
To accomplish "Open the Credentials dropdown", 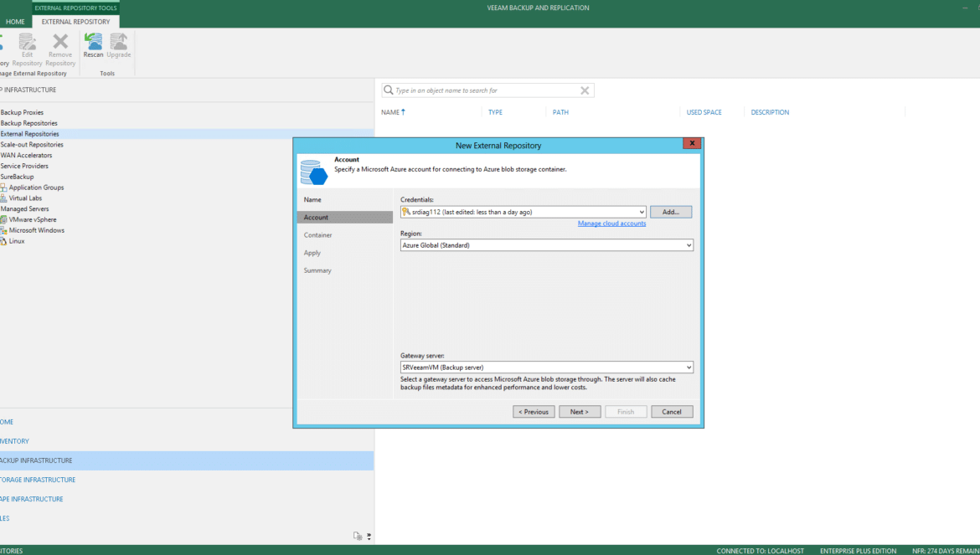I will 642,213.
